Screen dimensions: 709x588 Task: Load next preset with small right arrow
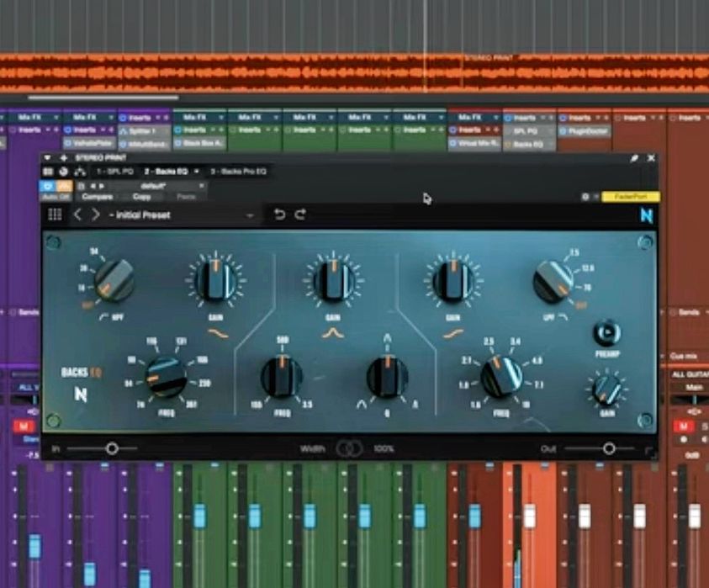coord(101,186)
